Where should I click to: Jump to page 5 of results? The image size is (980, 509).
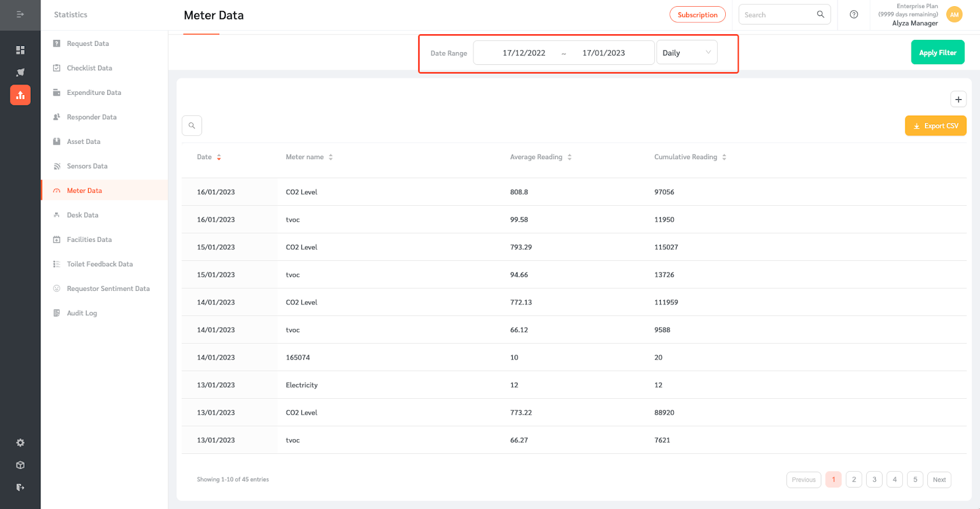915,480
